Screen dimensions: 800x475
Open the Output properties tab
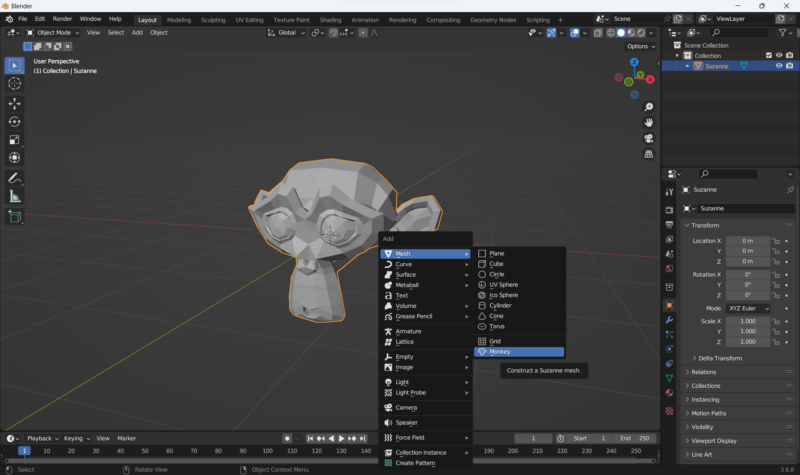point(669,224)
